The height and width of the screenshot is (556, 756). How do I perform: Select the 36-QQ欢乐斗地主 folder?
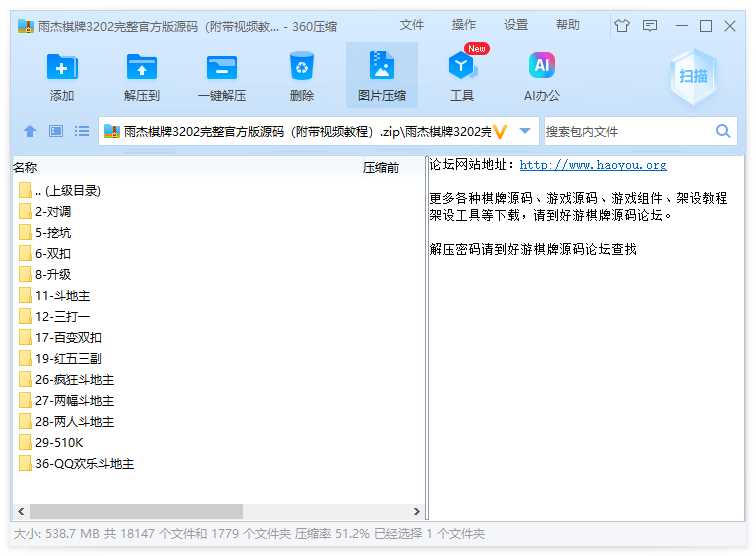pos(77,463)
